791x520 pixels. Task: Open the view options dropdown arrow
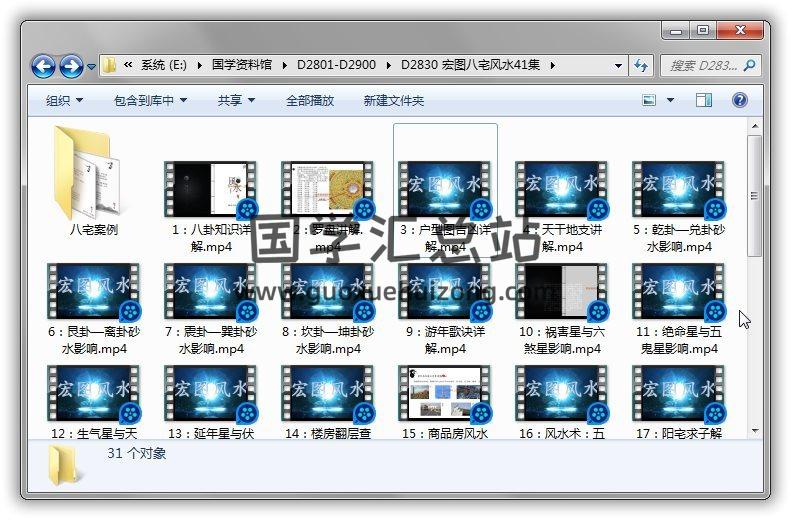(x=670, y=100)
